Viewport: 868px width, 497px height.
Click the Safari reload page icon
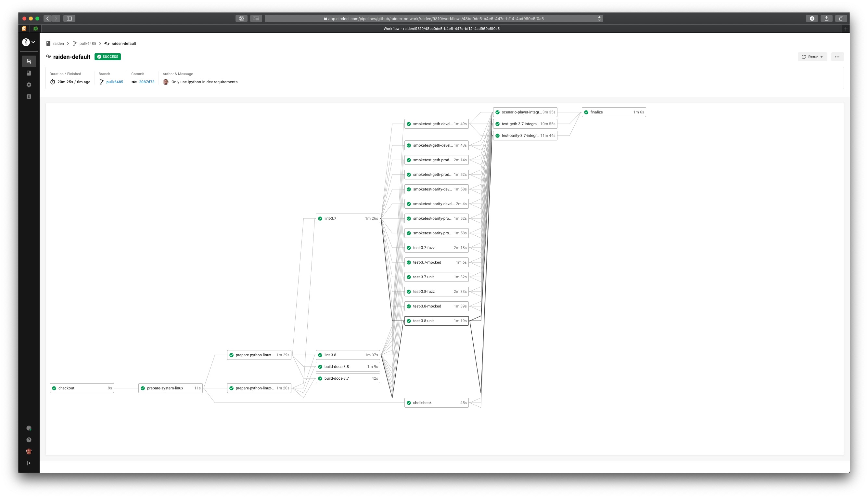[x=599, y=19]
